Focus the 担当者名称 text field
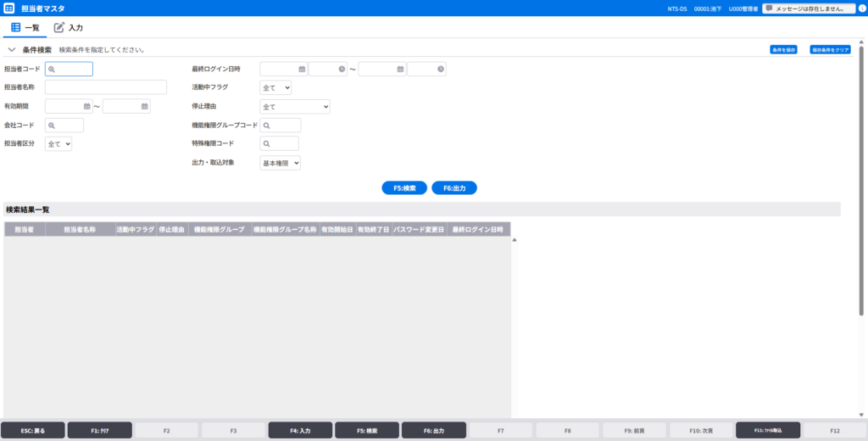 pos(106,87)
